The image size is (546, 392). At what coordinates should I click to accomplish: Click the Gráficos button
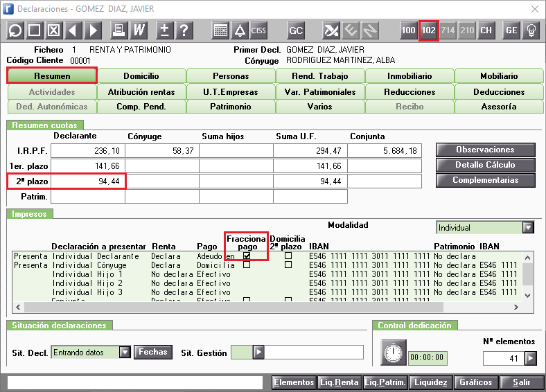[476, 382]
